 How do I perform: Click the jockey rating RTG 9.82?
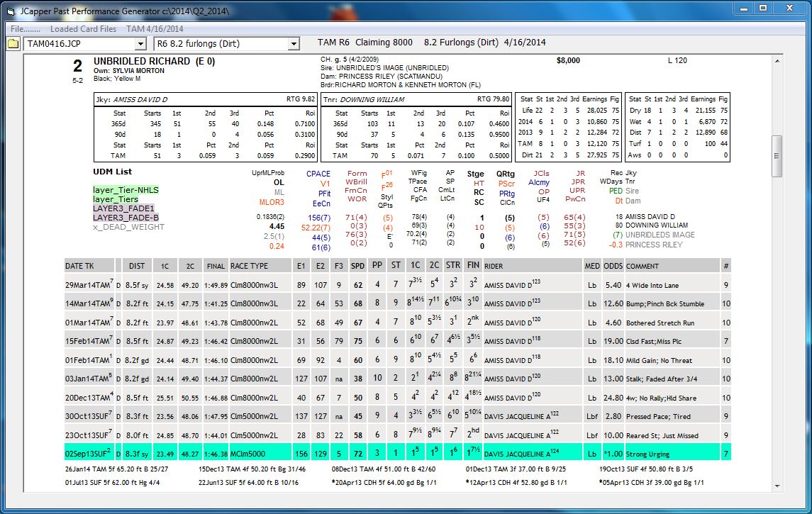(301, 99)
